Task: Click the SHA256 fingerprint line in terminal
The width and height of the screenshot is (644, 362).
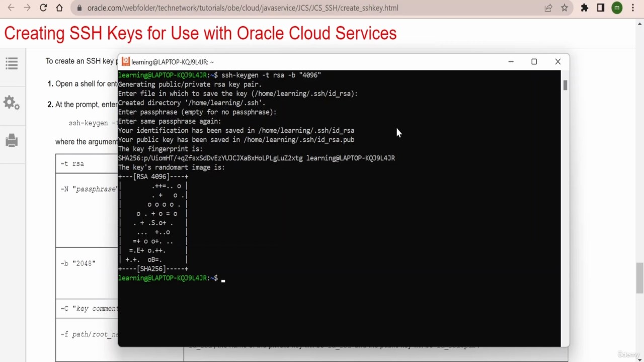Action: click(x=257, y=158)
